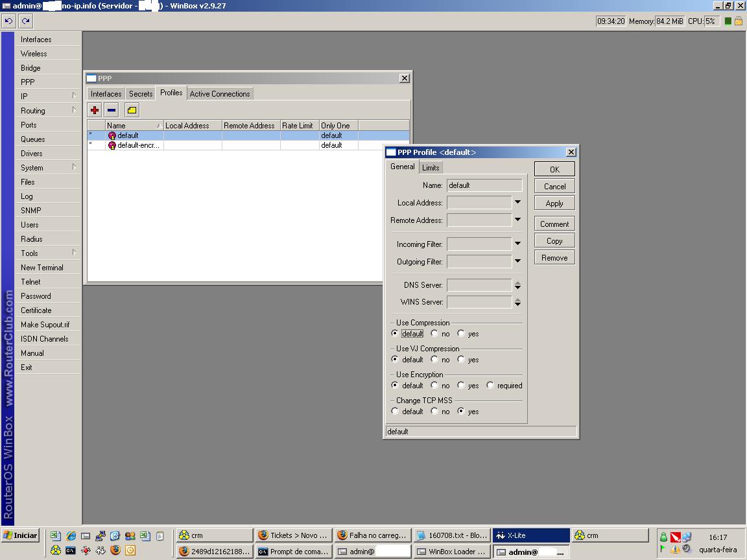Select Use VJ Compression no radio
Screen dimensions: 747x560
434,359
